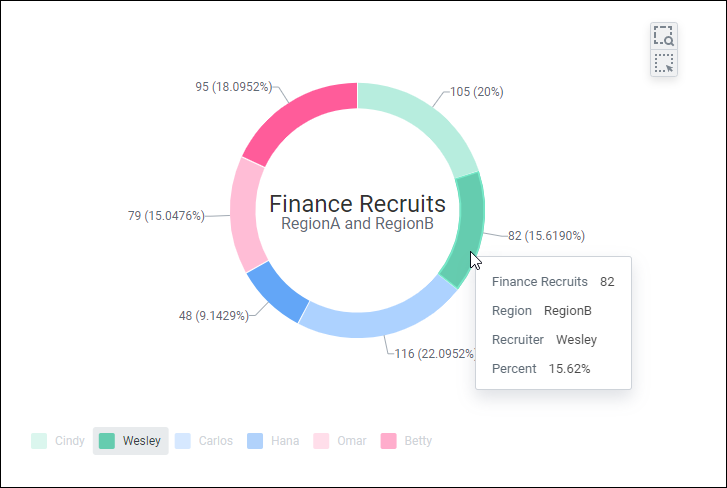Toggle the Hana legend item
Screen dimensions: 727x488
point(273,441)
